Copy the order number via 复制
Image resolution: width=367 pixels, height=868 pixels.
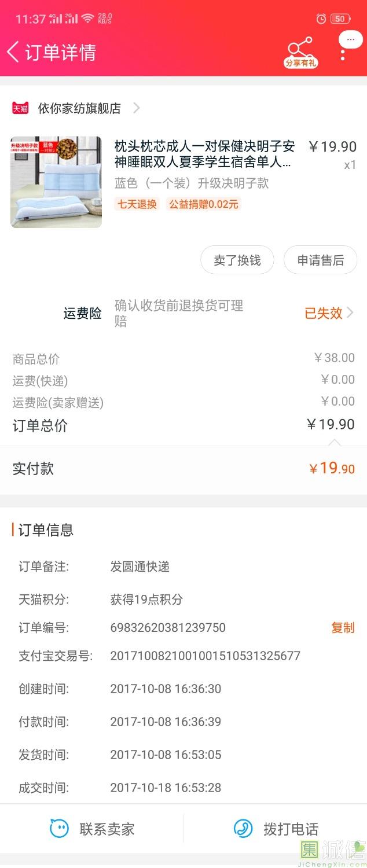[x=343, y=628]
